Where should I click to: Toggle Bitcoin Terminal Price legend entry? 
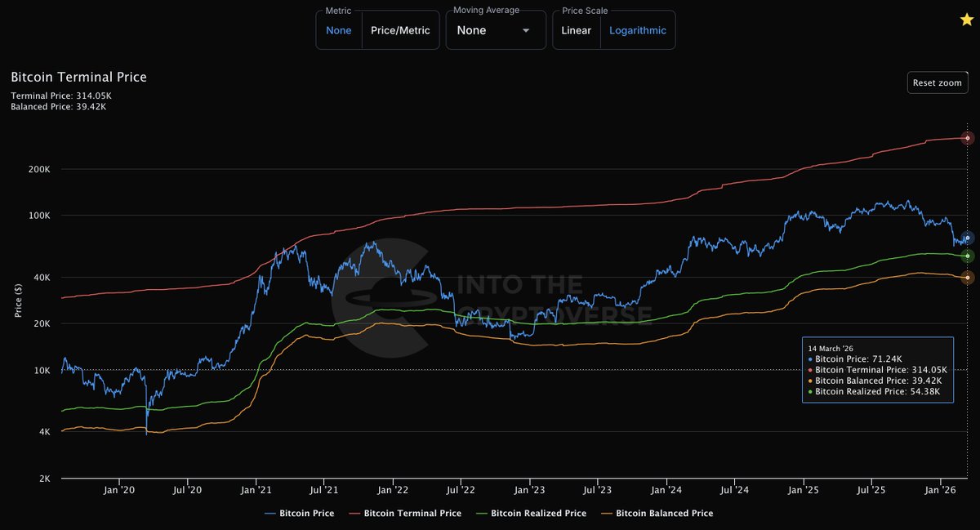pos(405,514)
